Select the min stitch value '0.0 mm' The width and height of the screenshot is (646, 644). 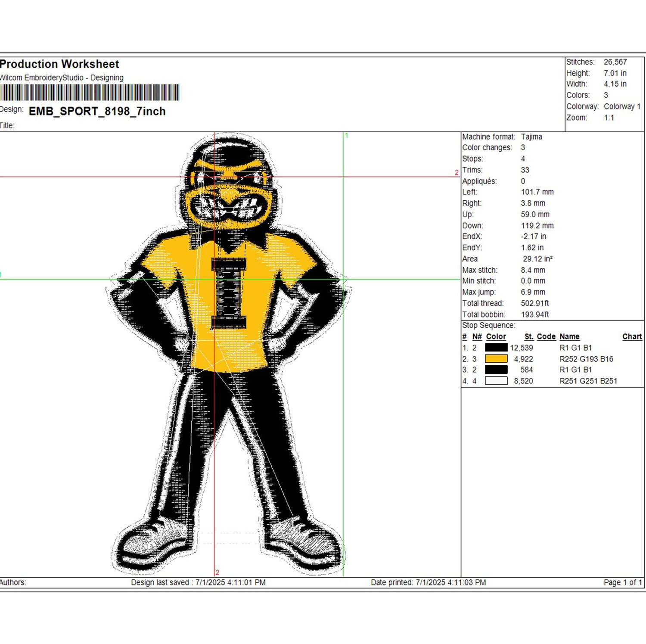click(533, 280)
